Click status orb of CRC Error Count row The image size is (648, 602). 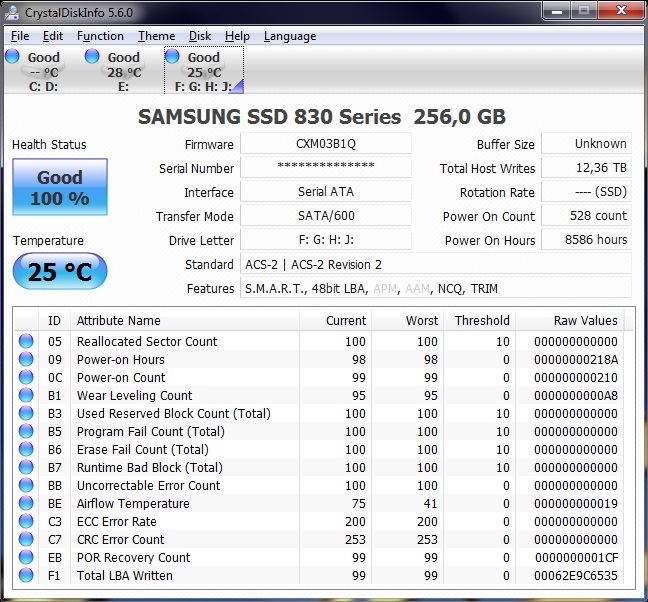point(26,539)
